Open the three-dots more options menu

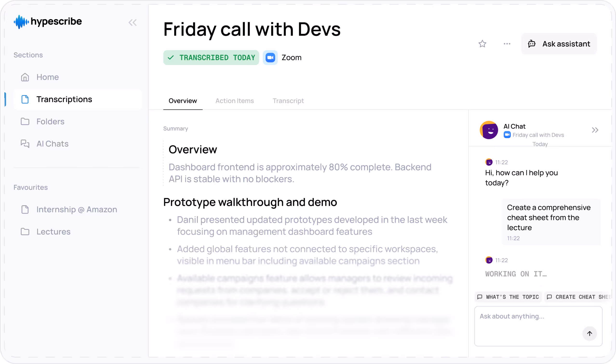507,44
